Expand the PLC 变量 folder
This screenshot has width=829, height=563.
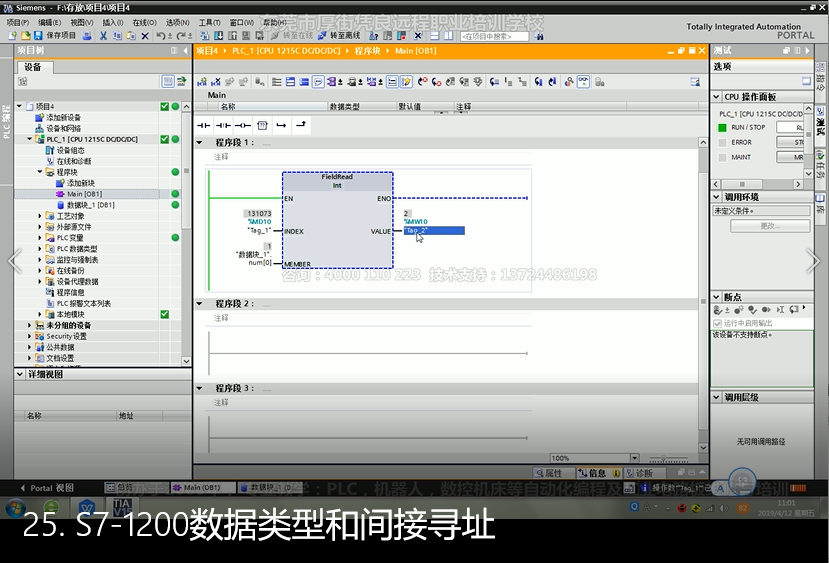tap(40, 238)
